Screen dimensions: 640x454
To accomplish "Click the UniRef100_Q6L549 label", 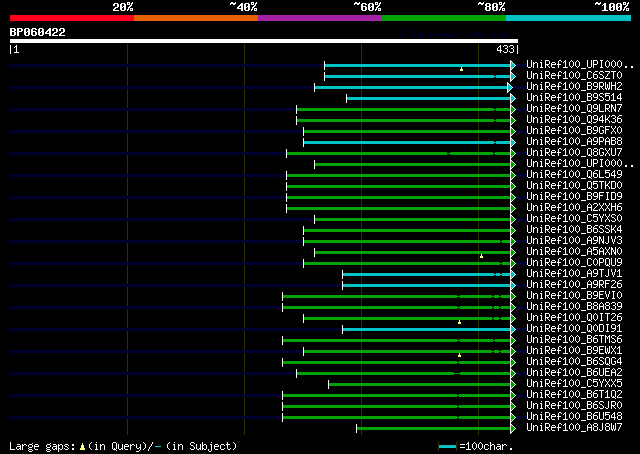I will click(x=574, y=175).
